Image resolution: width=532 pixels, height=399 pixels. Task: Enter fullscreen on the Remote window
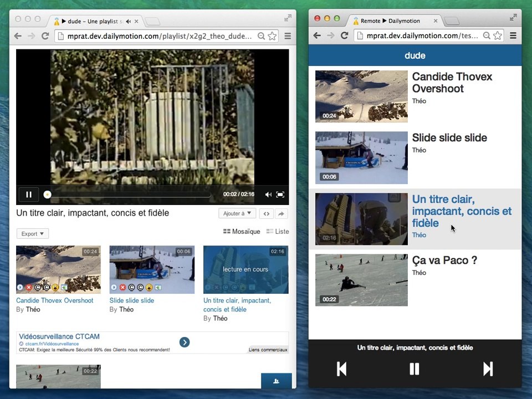513,17
